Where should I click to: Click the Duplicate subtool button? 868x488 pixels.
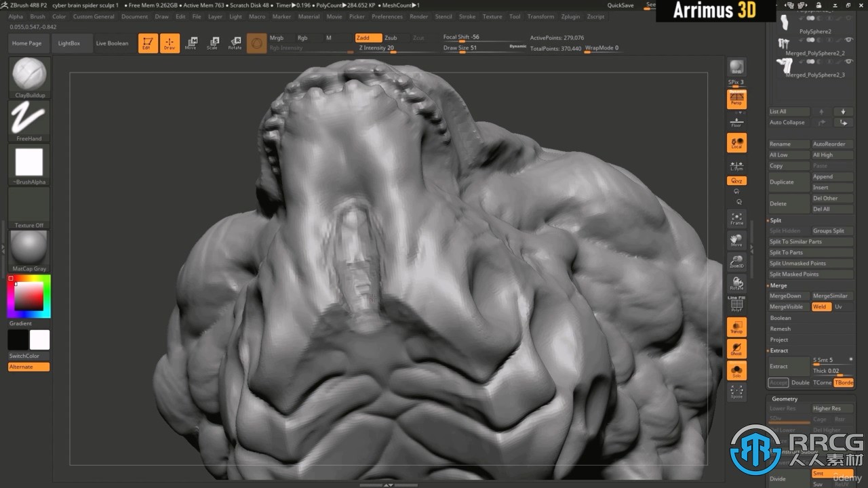coord(789,182)
